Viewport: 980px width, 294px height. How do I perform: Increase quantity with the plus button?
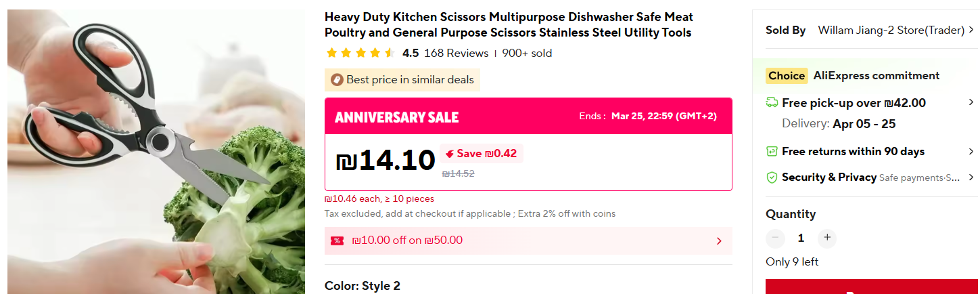(826, 238)
